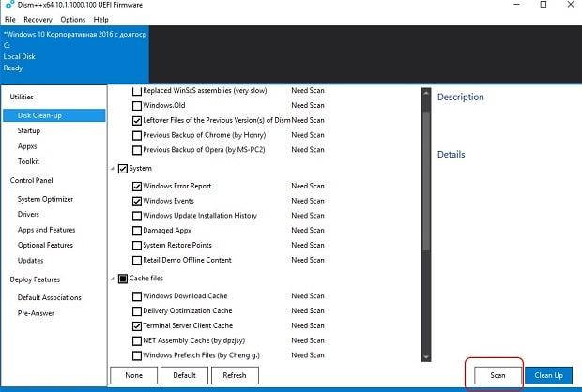Check NET Assembly Cache option
The height and width of the screenshot is (392, 582).
137,340
